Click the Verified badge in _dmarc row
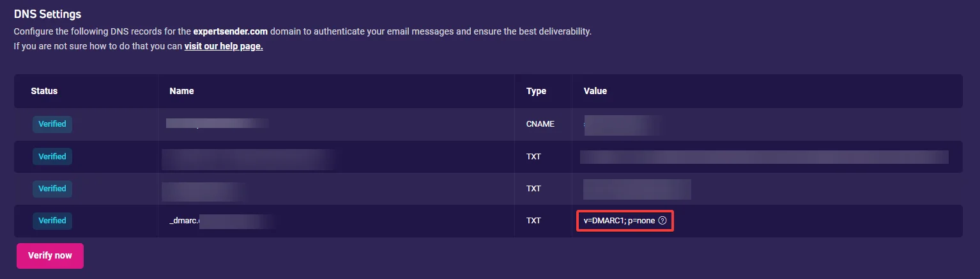 [52, 221]
